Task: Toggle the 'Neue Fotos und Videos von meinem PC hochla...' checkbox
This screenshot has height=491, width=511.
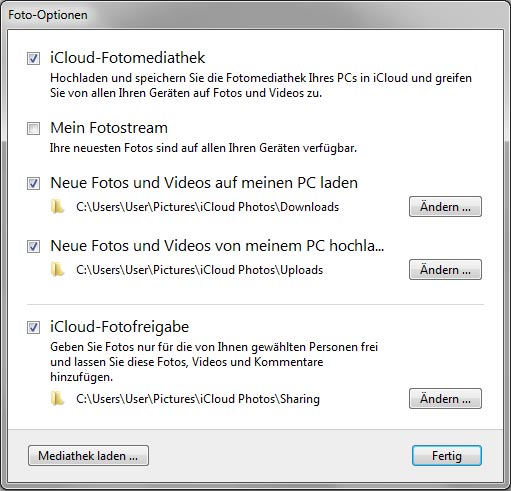Action: pyautogui.click(x=33, y=247)
